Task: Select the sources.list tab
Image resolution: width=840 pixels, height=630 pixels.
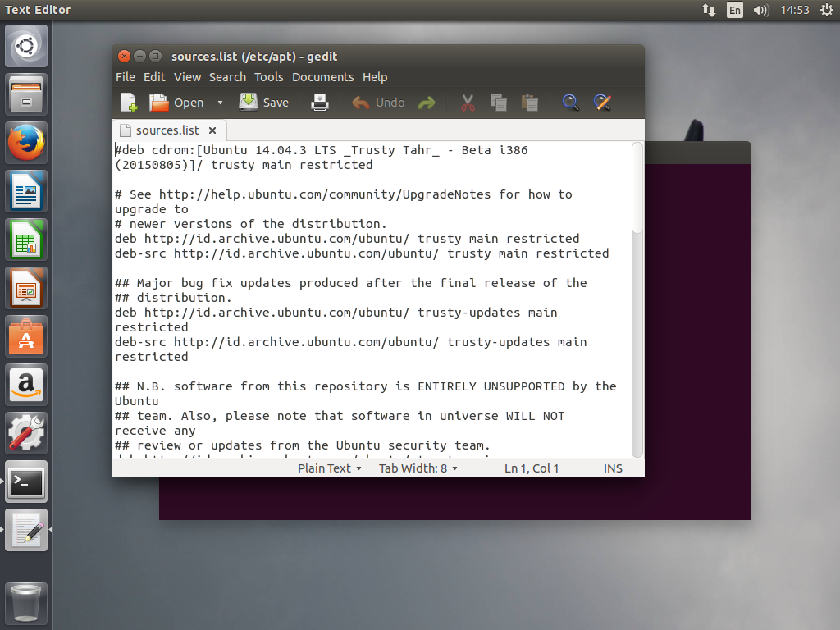Action: point(167,130)
